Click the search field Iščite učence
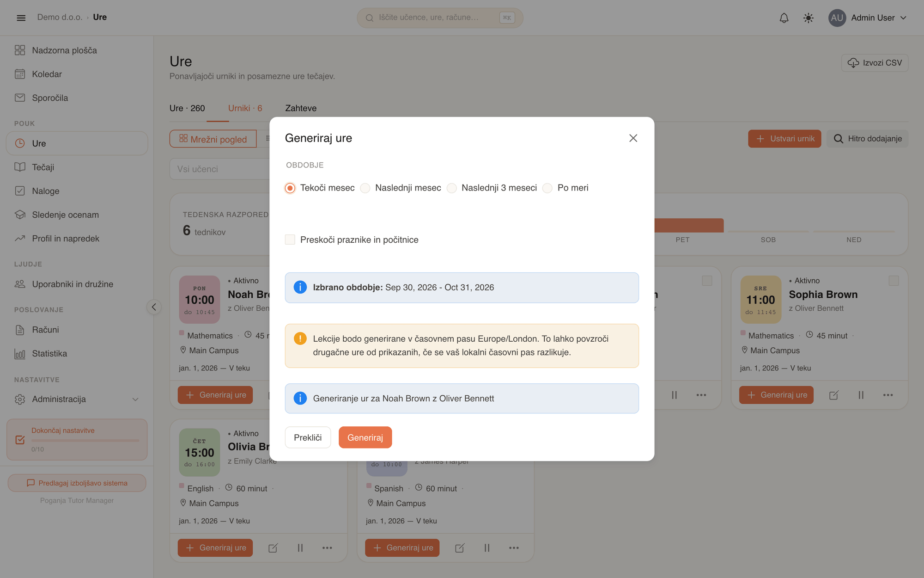The image size is (924, 578). pyautogui.click(x=440, y=18)
